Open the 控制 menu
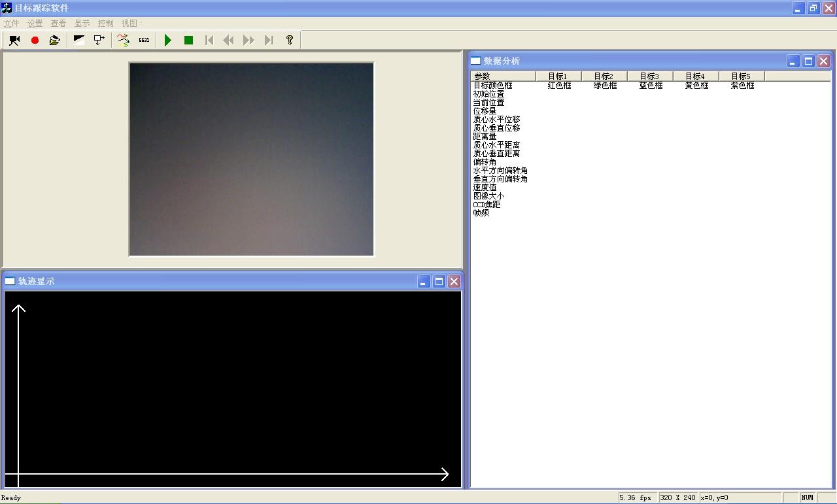 105,23
